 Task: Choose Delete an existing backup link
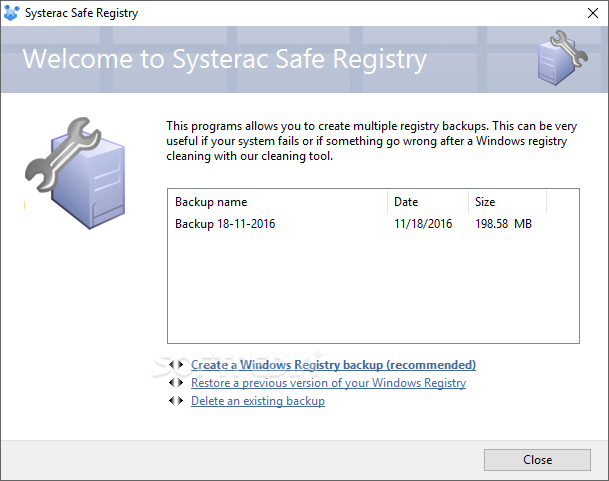point(258,401)
